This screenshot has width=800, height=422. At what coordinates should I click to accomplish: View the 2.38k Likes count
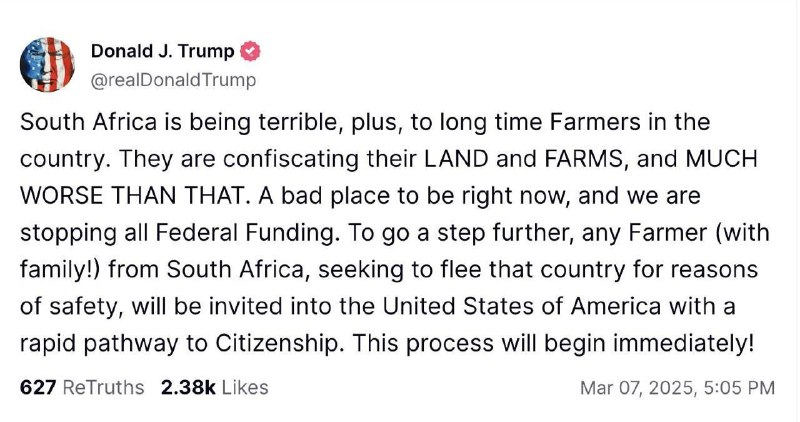coord(214,387)
